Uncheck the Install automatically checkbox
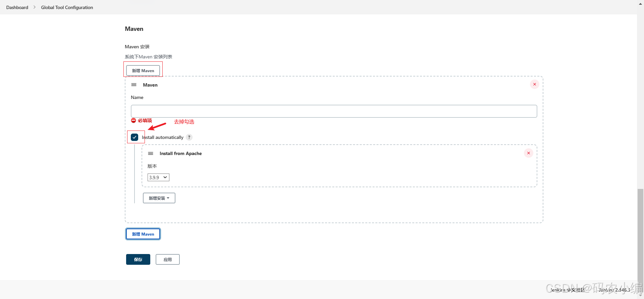The height and width of the screenshot is (299, 644). pos(135,137)
